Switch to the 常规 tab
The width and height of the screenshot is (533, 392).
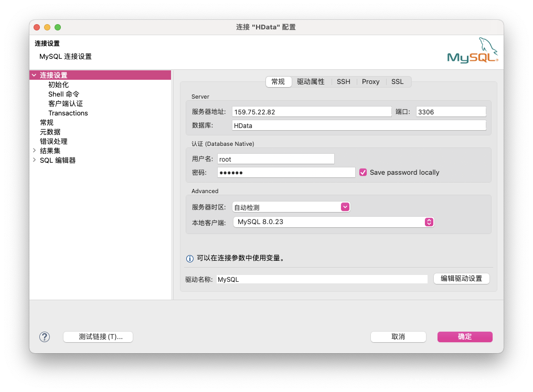point(278,81)
